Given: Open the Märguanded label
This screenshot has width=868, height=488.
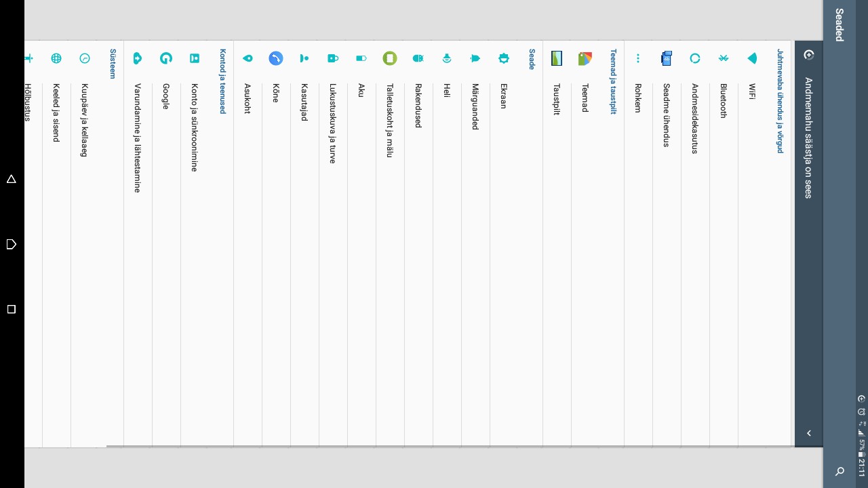Looking at the screenshot, I should point(475,106).
